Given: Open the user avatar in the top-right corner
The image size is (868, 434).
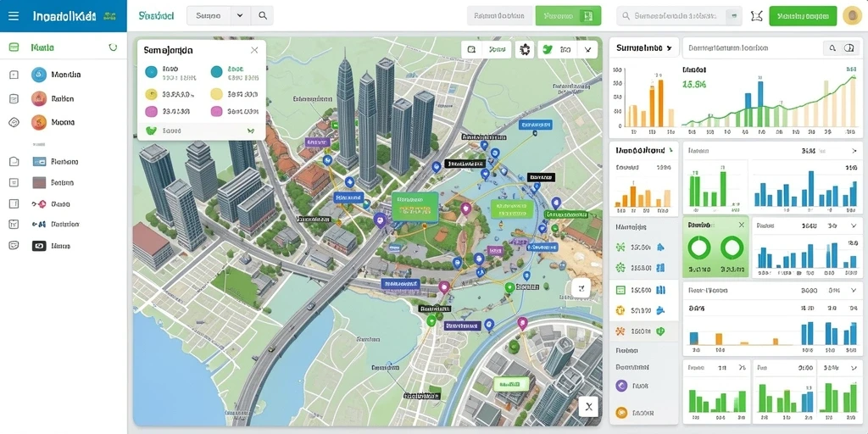Looking at the screenshot, I should pos(852,16).
